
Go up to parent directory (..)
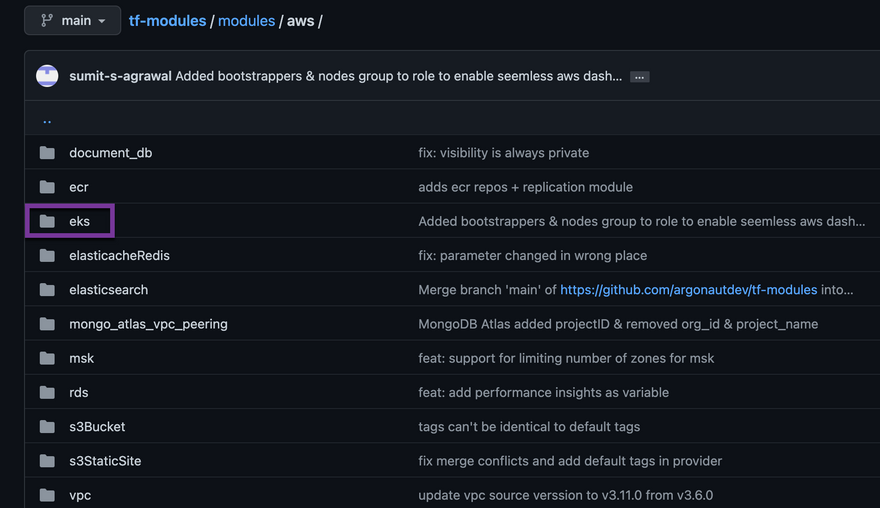[47, 120]
